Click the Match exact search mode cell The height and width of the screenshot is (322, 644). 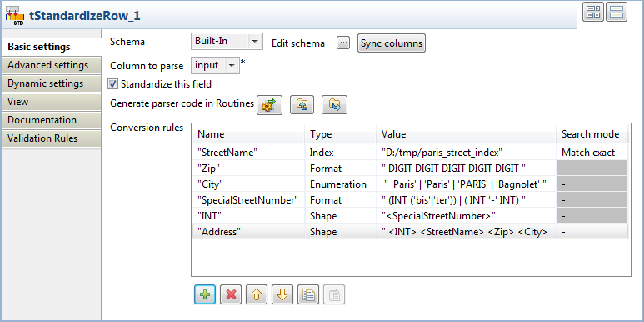[592, 153]
